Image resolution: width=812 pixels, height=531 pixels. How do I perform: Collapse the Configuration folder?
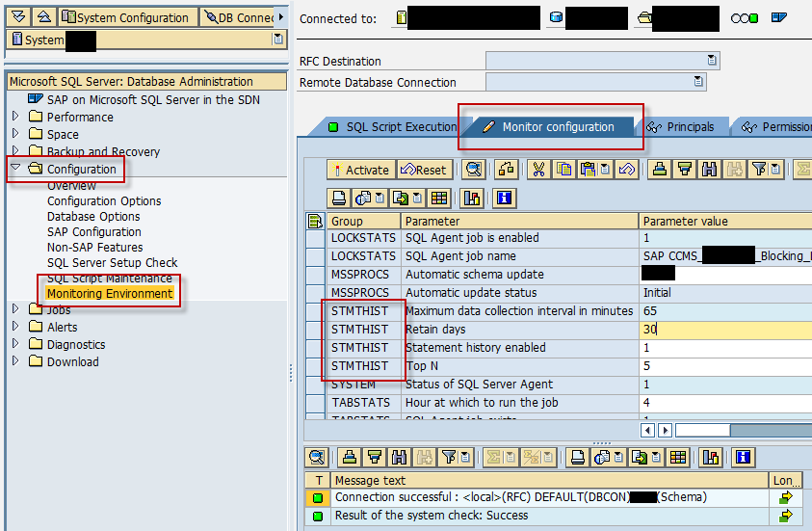[15, 168]
